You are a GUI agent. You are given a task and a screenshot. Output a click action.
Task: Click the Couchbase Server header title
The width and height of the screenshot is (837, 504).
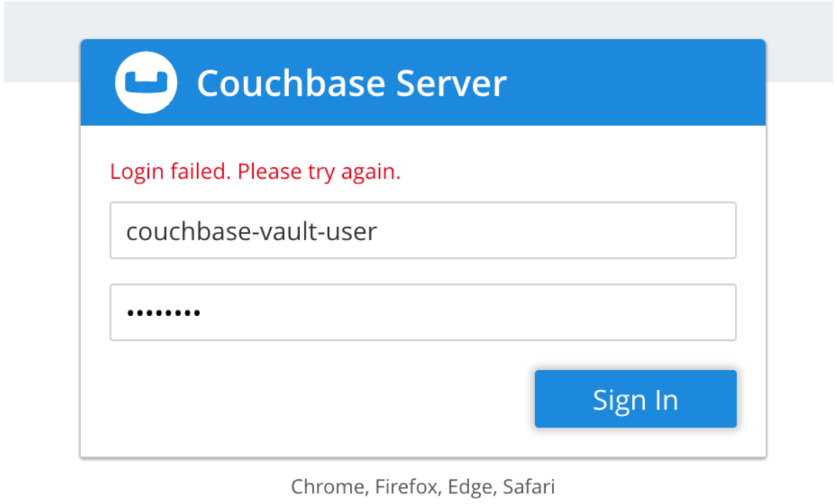coord(352,83)
